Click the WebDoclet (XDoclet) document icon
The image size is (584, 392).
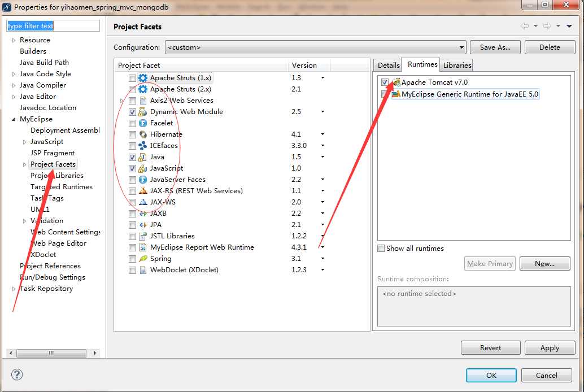click(143, 270)
